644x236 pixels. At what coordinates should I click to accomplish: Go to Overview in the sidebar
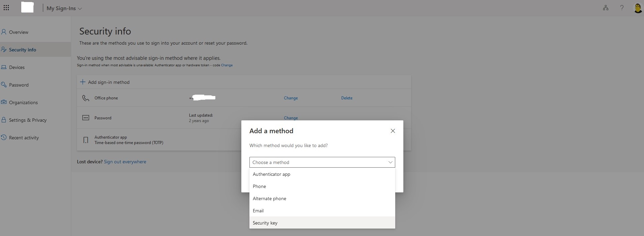[19, 32]
